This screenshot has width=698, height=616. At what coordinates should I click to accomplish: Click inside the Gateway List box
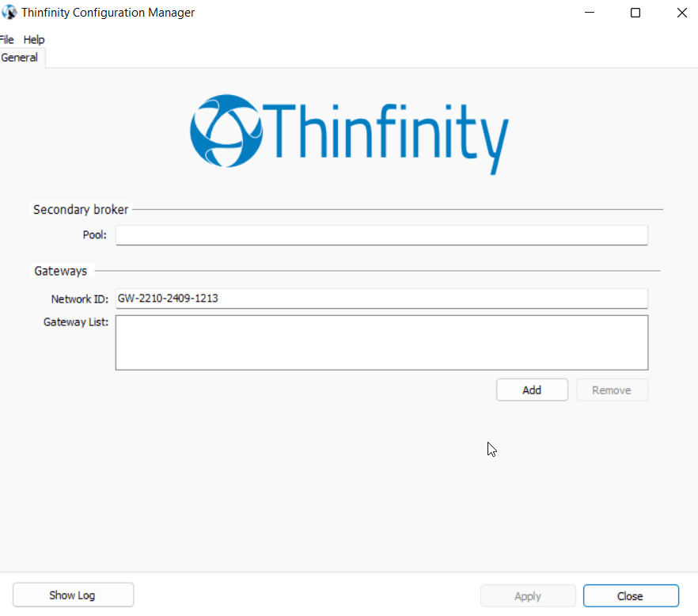(381, 343)
